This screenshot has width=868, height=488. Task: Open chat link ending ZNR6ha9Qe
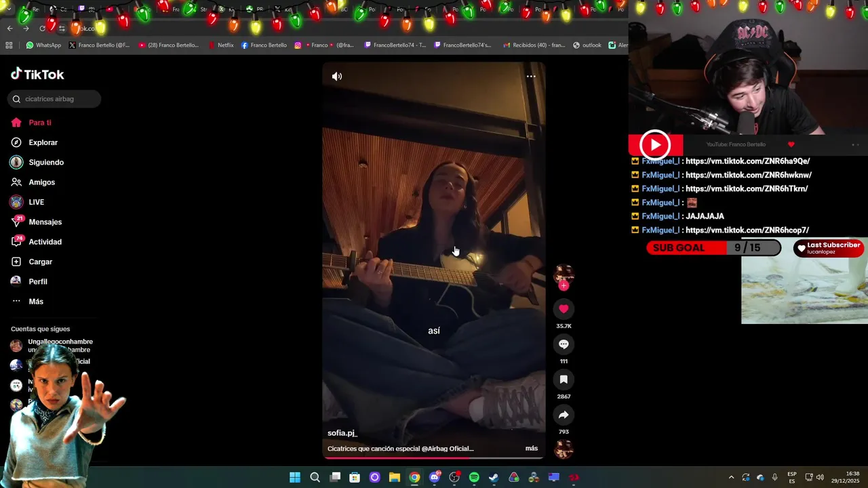click(747, 161)
